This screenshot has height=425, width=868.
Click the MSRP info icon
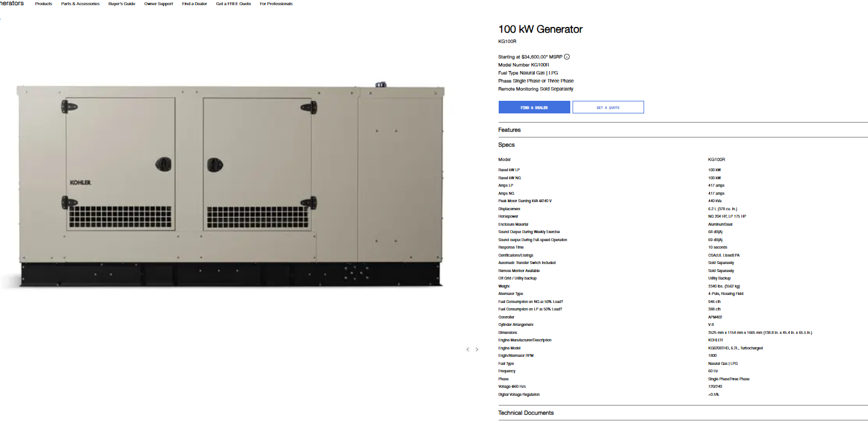coord(567,57)
